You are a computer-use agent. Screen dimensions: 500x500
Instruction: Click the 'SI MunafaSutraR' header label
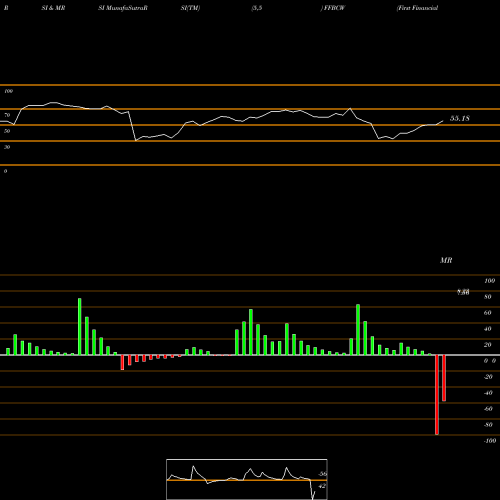pos(123,8)
